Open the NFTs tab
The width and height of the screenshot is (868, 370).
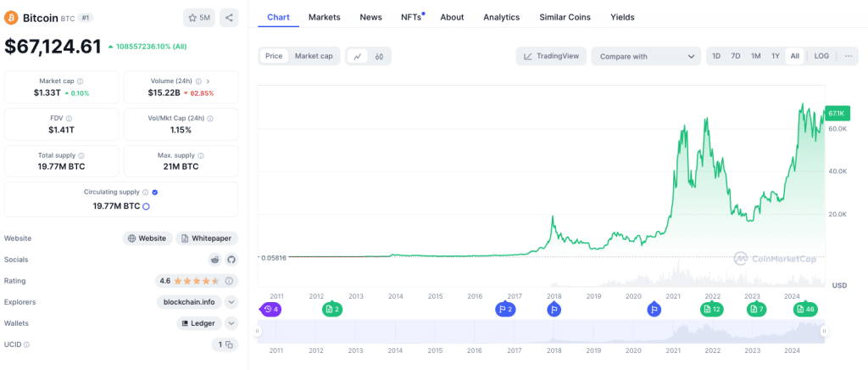413,17
